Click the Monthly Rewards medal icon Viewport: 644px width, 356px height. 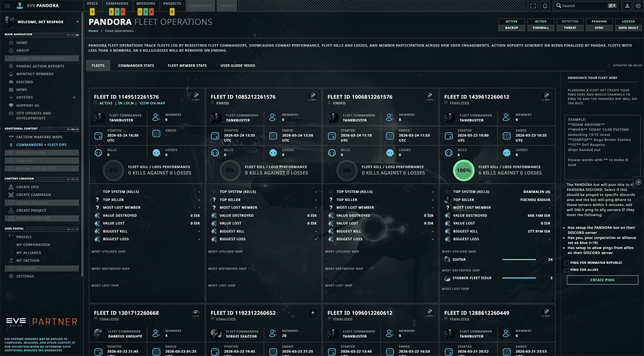pos(11,74)
